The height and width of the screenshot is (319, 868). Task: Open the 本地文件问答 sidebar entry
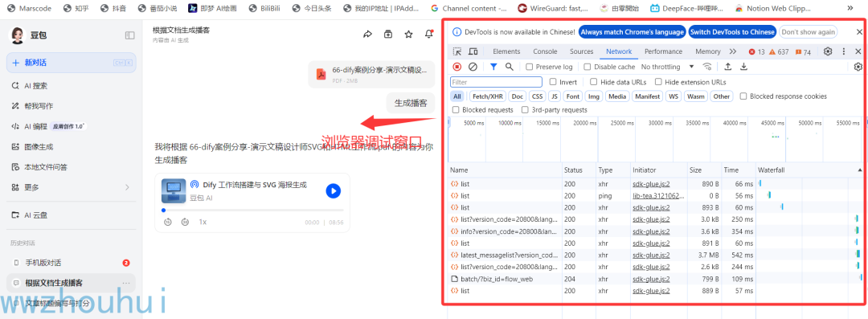point(71,166)
